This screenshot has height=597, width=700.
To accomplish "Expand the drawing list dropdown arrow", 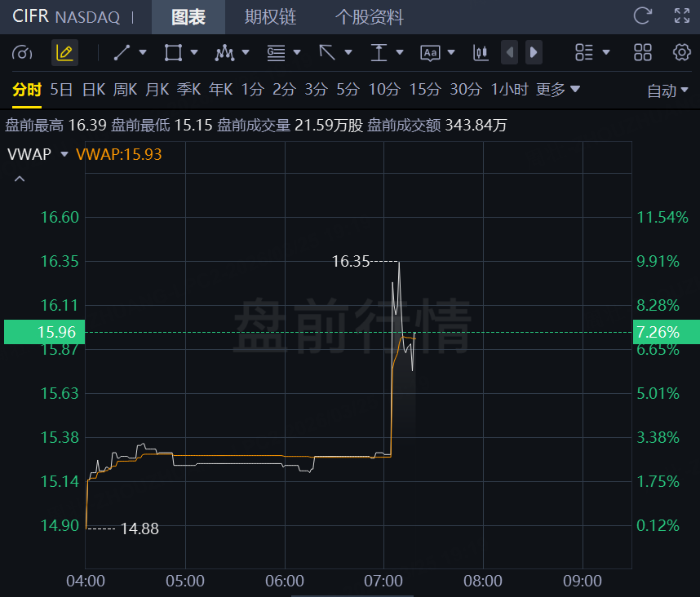I will point(606,53).
